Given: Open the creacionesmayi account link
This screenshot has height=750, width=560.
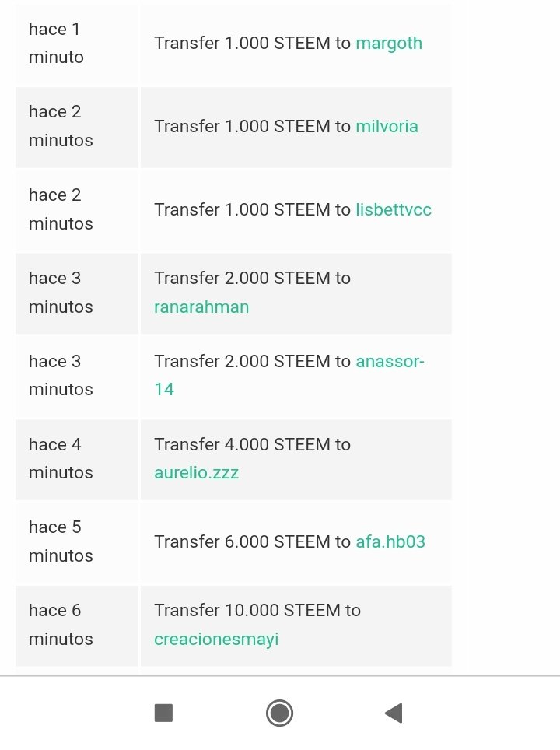Looking at the screenshot, I should click(x=216, y=640).
